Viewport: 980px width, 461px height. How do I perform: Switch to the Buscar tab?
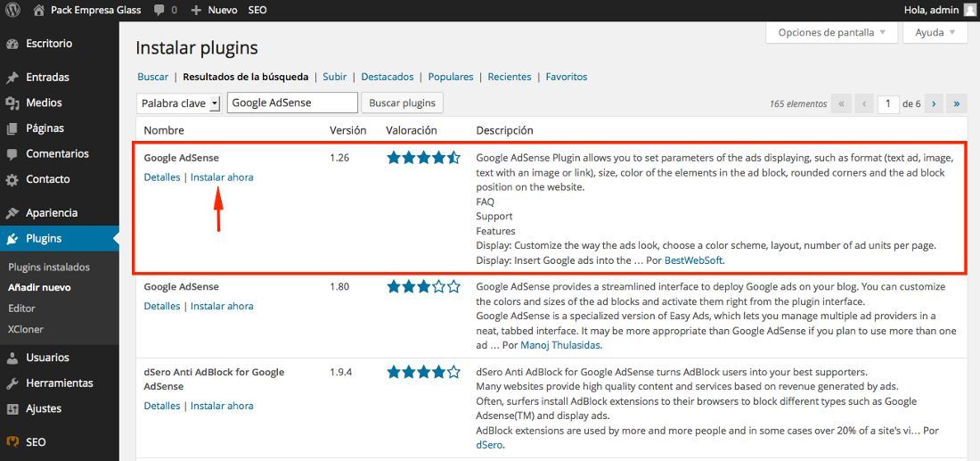(x=152, y=77)
